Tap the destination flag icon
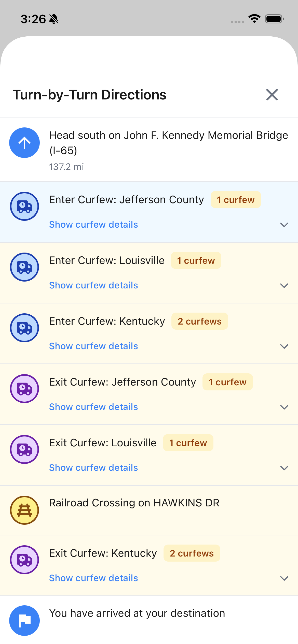Viewport: 298px width, 644px height. 24,621
